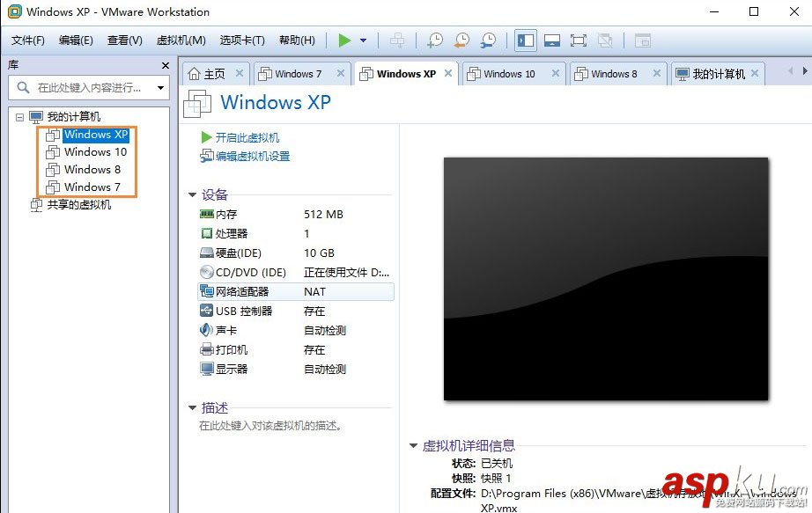This screenshot has width=812, height=513.
Task: Select the 显示器 device row
Action: pyautogui.click(x=296, y=369)
